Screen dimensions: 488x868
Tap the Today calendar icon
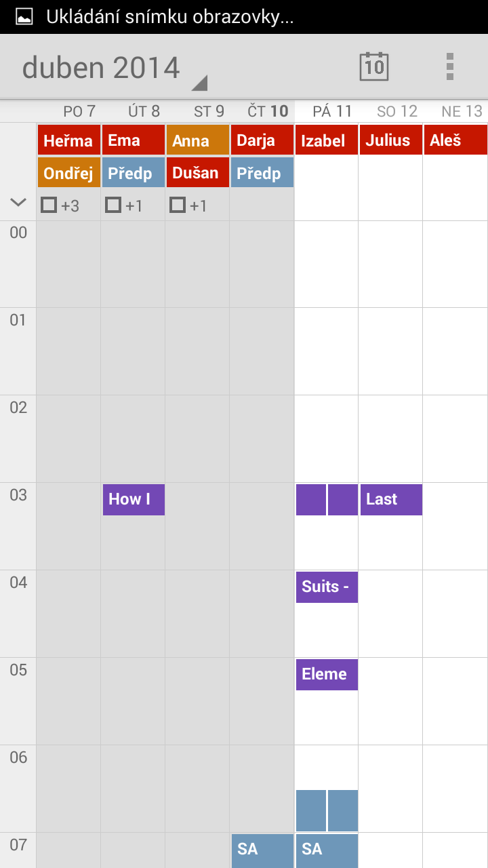[x=373, y=66]
